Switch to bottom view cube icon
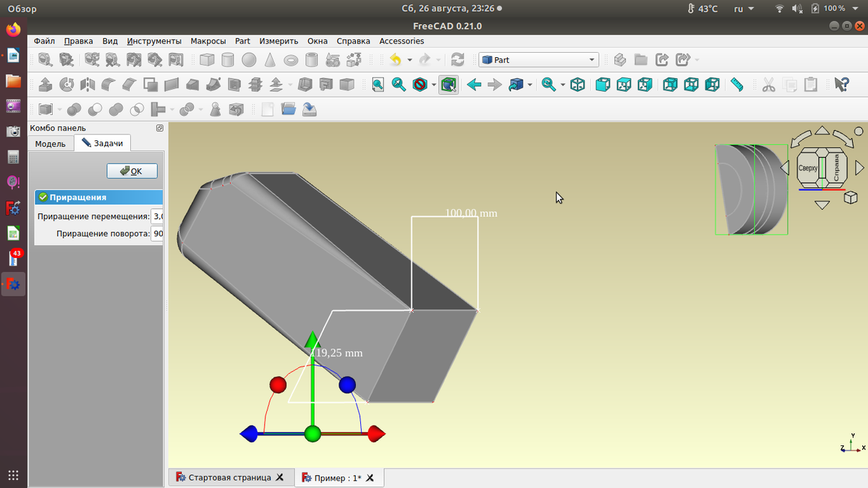Viewport: 868px width, 488px height. coord(692,85)
